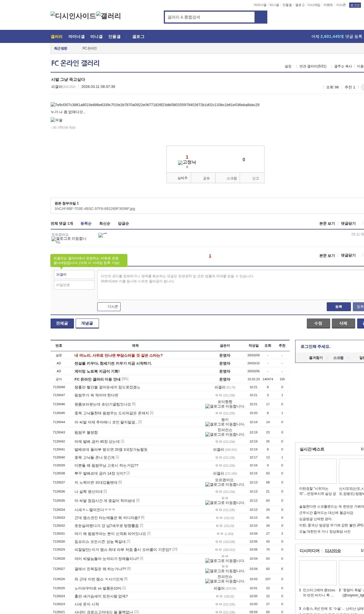Click the 디시인사이드 logo in the header
The image size is (364, 614).
(73, 16)
